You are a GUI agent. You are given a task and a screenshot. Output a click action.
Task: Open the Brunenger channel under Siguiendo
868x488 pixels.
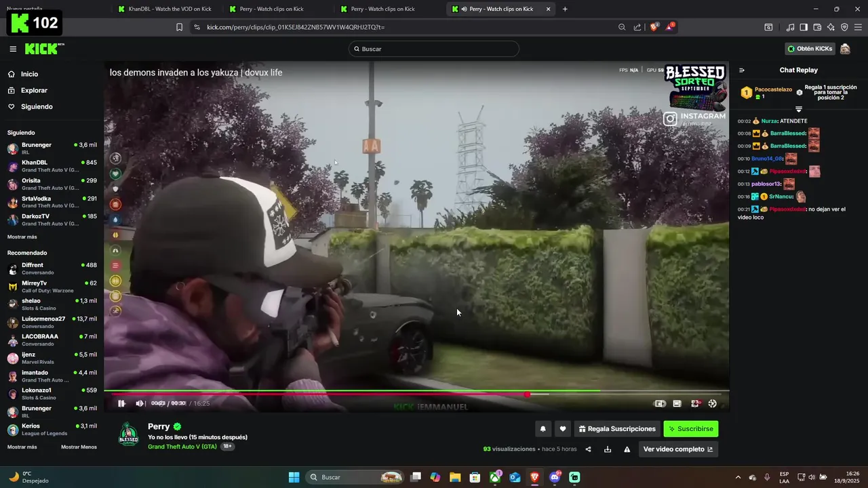coord(52,148)
